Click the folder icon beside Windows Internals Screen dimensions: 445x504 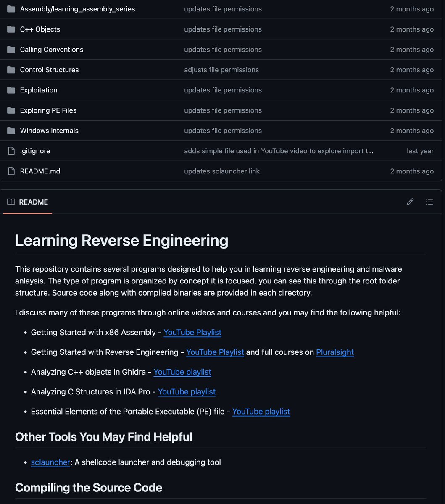11,130
